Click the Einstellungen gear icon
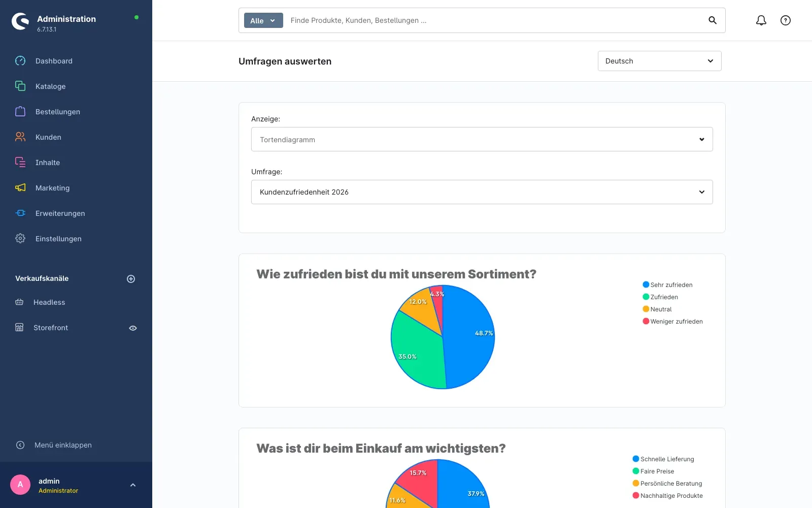812x508 pixels. pyautogui.click(x=20, y=239)
